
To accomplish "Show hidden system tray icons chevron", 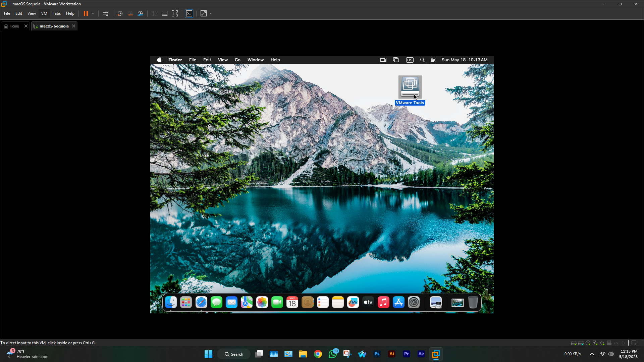I will [x=592, y=354].
